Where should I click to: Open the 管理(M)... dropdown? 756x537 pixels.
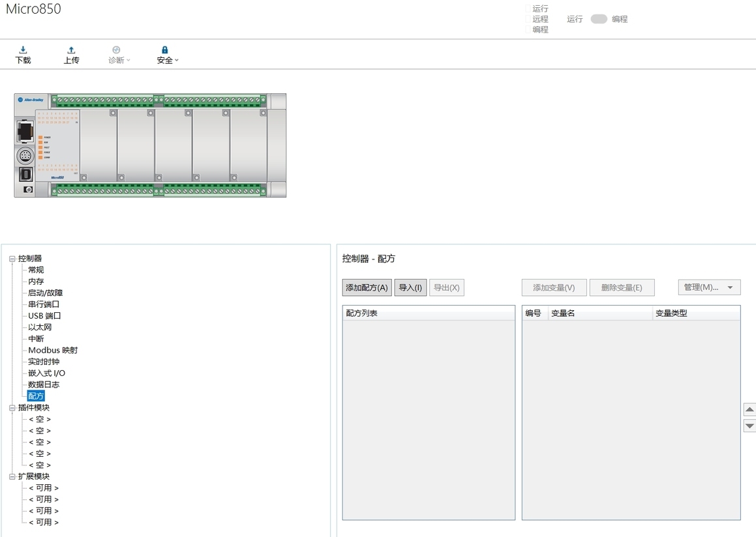[x=709, y=287]
